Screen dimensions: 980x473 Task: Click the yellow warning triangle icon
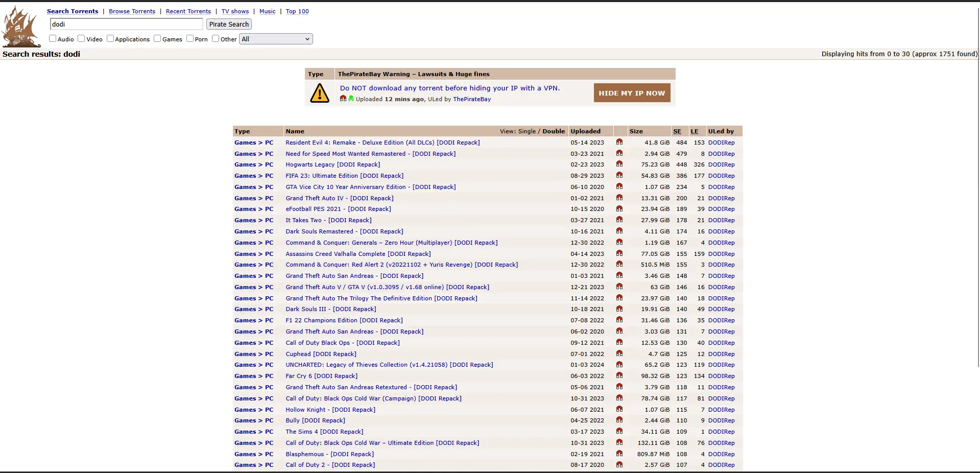coord(320,93)
